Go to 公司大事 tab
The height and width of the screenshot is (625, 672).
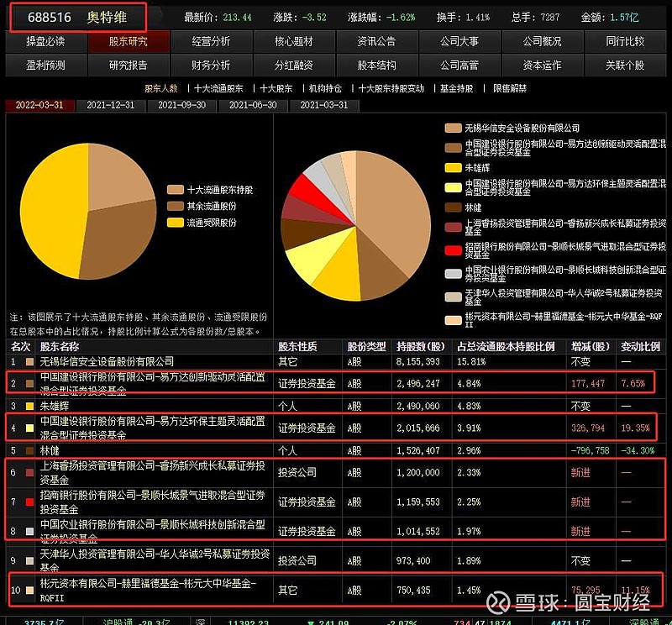pos(459,41)
